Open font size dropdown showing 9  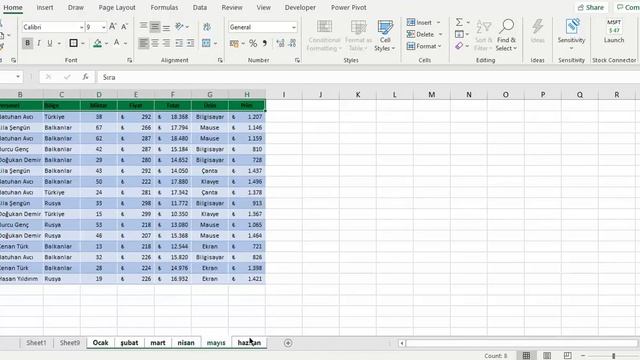[104, 27]
